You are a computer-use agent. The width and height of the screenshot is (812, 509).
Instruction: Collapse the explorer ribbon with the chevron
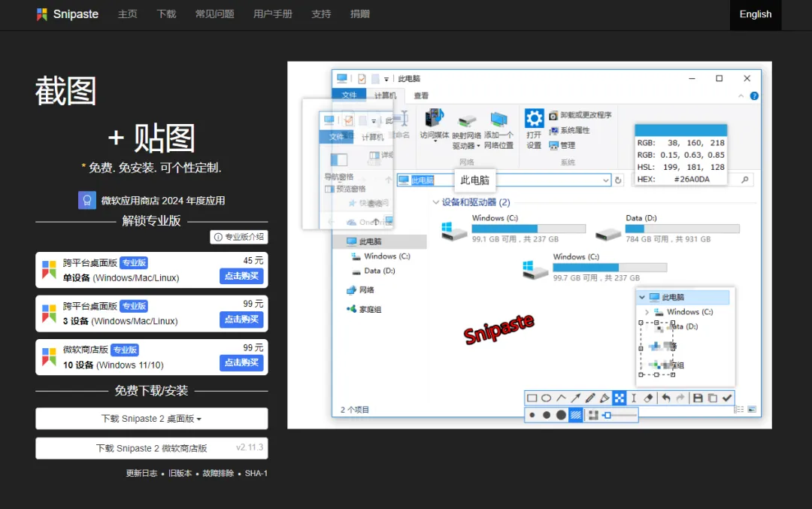[741, 95]
